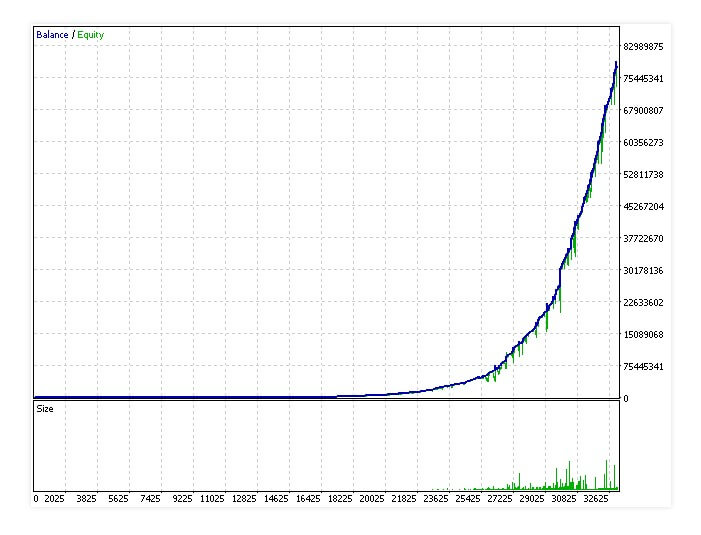701x535 pixels.
Task: Select the 82989875 axis value
Action: point(643,46)
